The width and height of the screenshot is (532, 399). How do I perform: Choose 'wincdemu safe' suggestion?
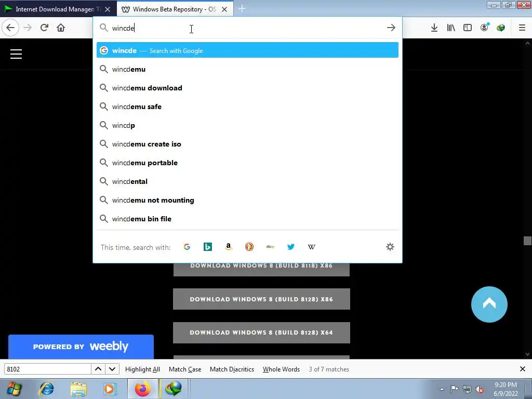coord(247,107)
